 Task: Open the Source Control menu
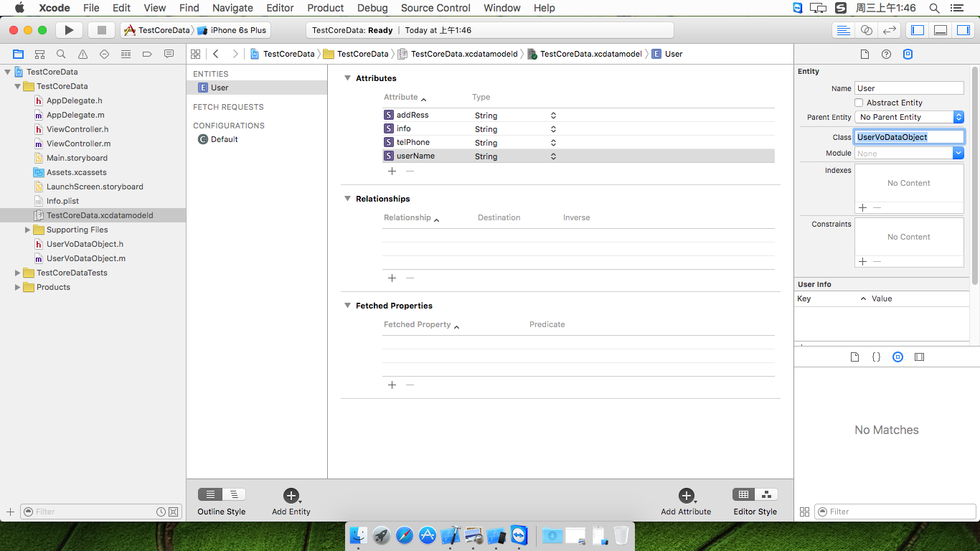[x=435, y=8]
